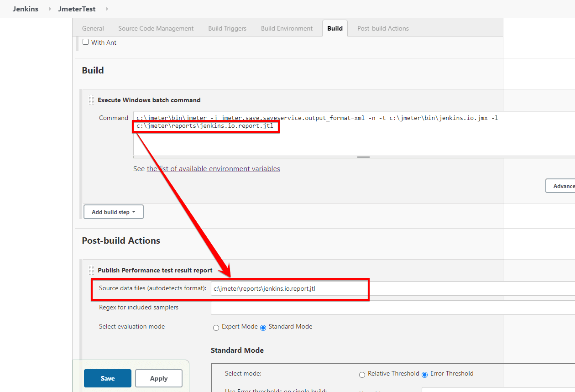Open breadcrumb arrow menu after JmeterTest
The height and width of the screenshot is (392, 575).
(107, 9)
